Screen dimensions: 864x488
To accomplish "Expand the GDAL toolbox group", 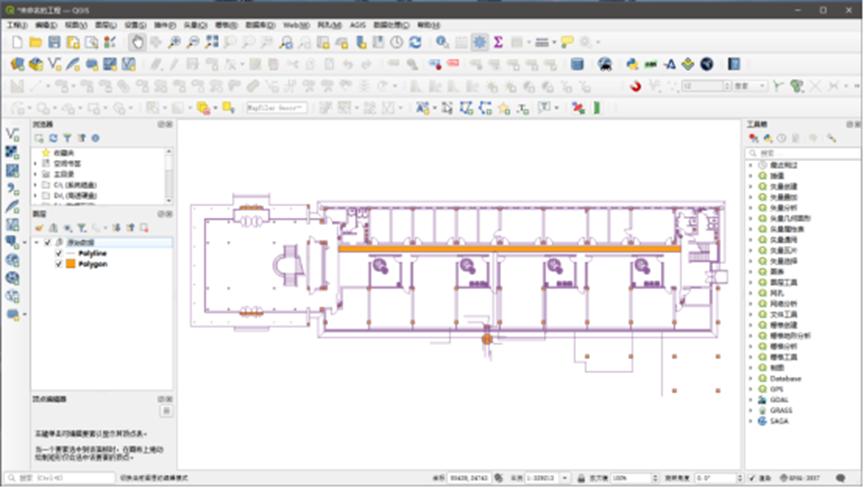I will click(751, 399).
